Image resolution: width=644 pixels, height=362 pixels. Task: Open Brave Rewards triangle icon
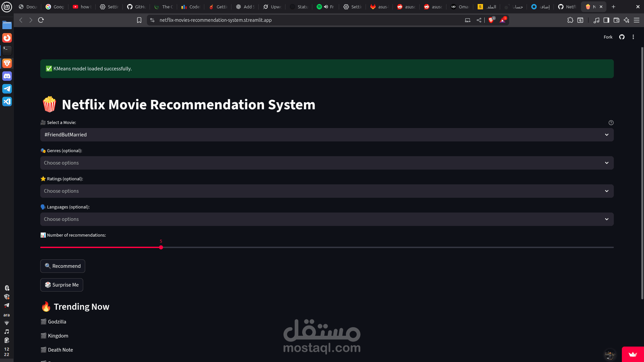[x=503, y=20]
